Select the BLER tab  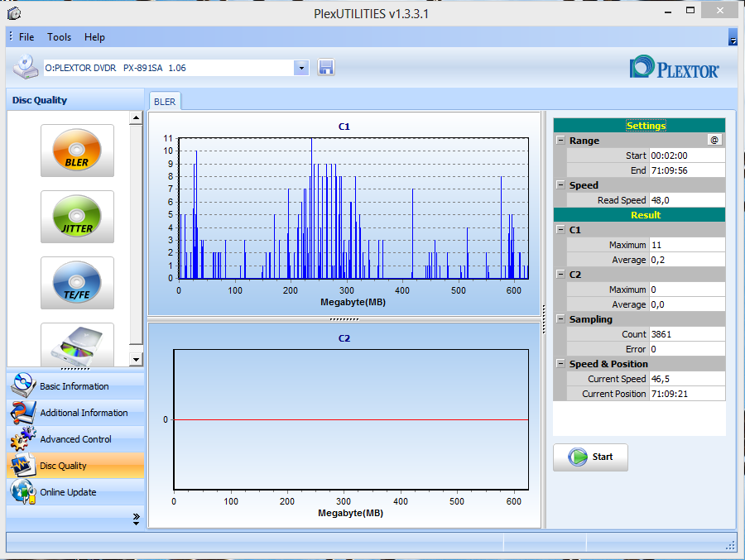[x=165, y=102]
